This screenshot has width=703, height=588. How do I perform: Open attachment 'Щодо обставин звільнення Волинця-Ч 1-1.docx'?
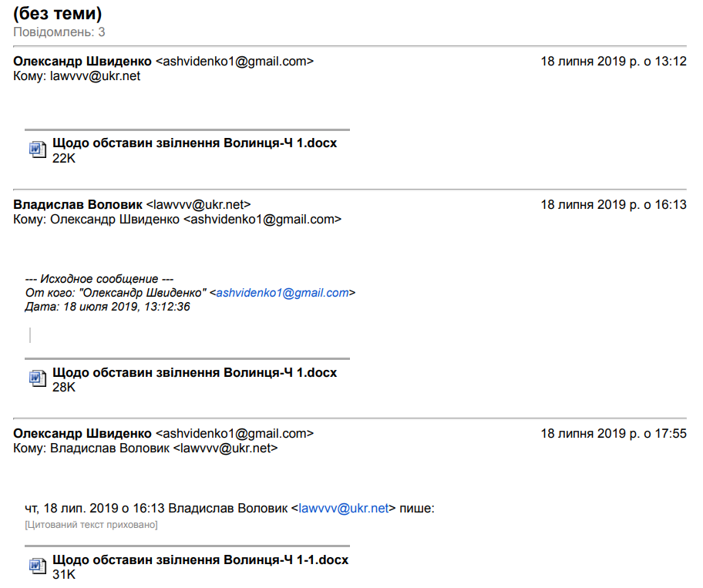(x=200, y=560)
